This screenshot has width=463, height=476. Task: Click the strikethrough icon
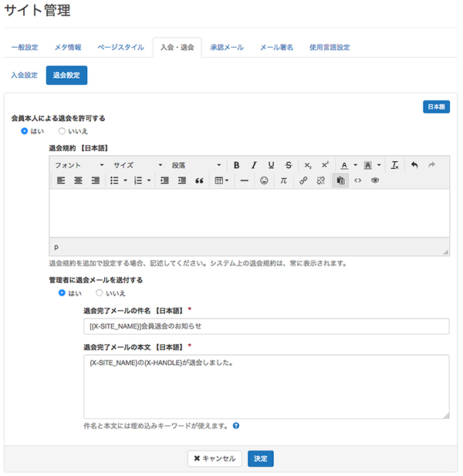[288, 165]
